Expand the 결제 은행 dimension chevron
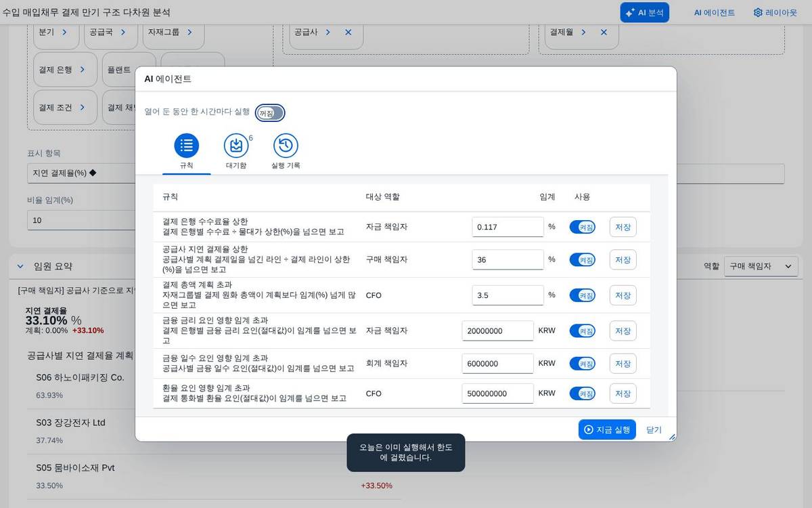Viewport: 812px width, 508px height. click(x=83, y=69)
